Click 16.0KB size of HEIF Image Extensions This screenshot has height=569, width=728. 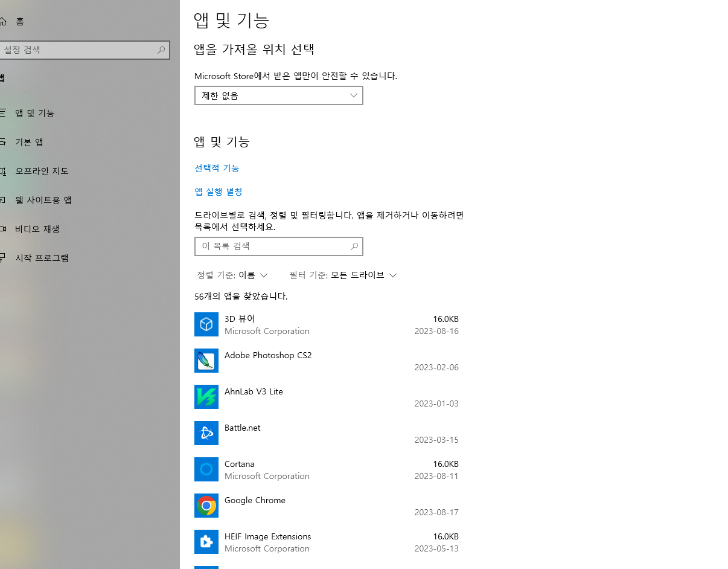[x=445, y=536]
